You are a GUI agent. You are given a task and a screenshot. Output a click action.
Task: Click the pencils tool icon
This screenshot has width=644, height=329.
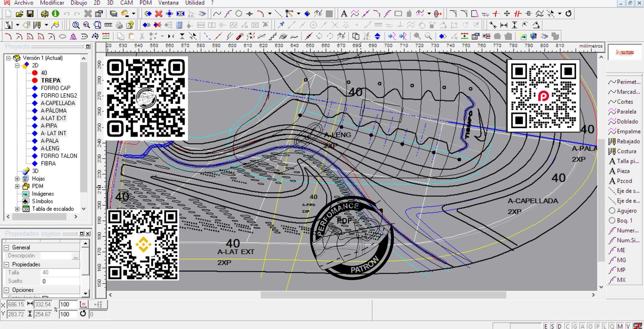pyautogui.click(x=37, y=25)
